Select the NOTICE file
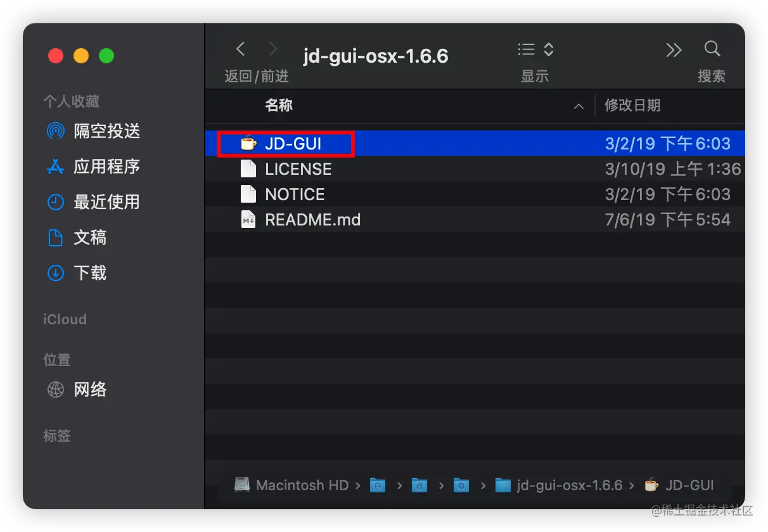The height and width of the screenshot is (532, 768). click(x=295, y=194)
